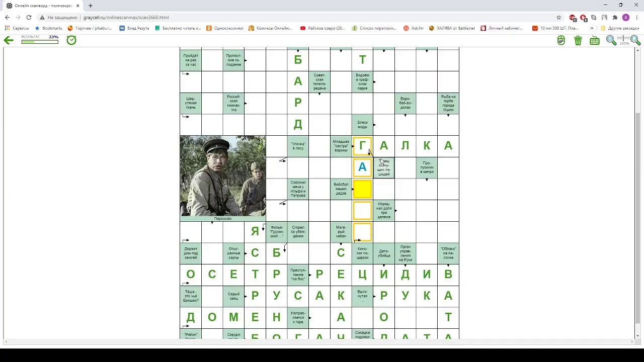
Task: Select clue Направляется к горе
Action: point(298,317)
